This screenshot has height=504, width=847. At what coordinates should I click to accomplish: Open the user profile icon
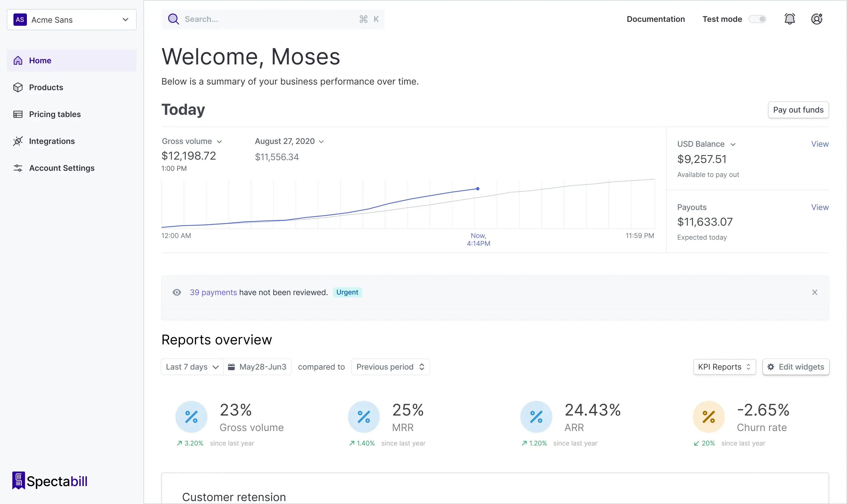817,19
